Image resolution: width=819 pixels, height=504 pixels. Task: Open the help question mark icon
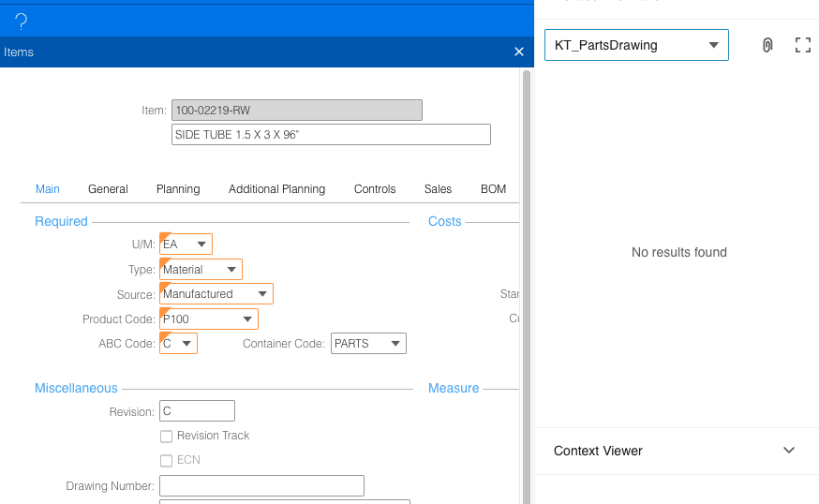[x=21, y=22]
